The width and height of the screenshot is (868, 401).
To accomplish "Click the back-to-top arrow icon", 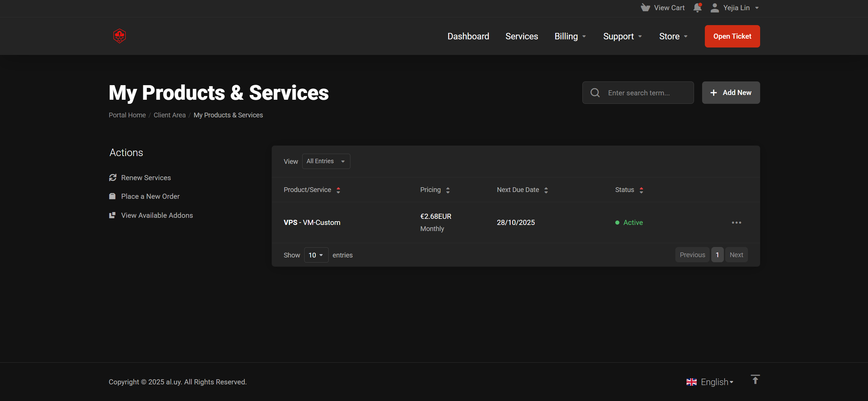I will [x=755, y=379].
